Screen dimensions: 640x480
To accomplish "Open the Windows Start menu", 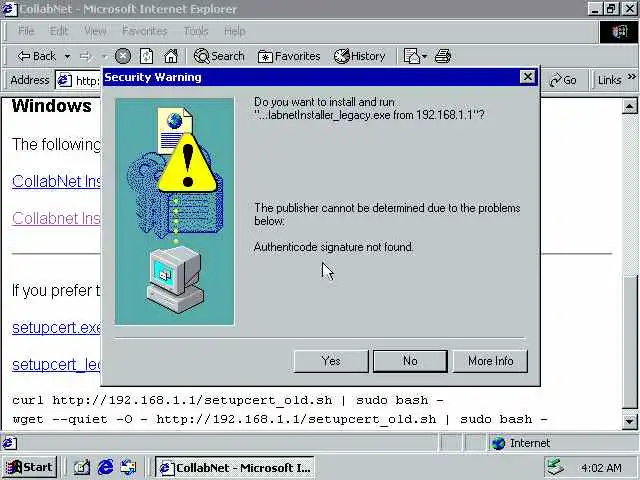I will click(29, 467).
